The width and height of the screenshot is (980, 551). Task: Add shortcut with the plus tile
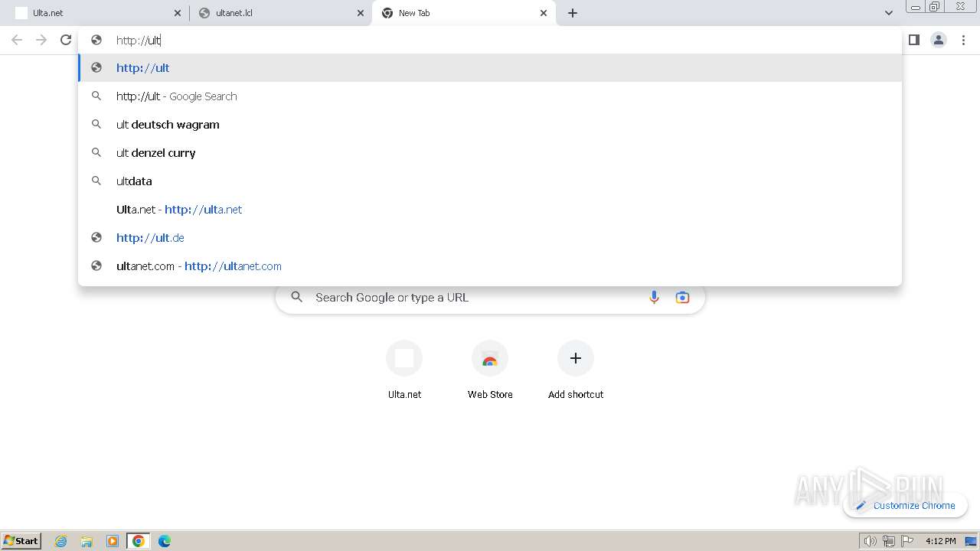(576, 370)
